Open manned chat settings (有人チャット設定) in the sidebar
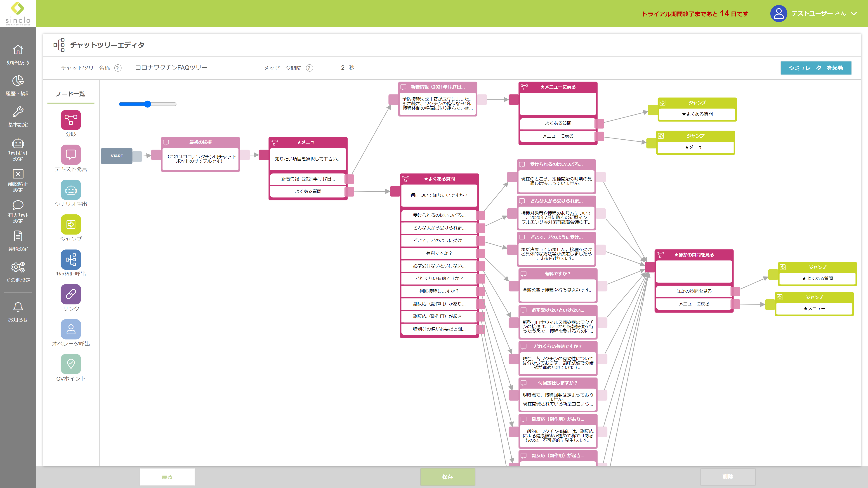Image resolution: width=868 pixels, height=488 pixels. click(x=18, y=211)
